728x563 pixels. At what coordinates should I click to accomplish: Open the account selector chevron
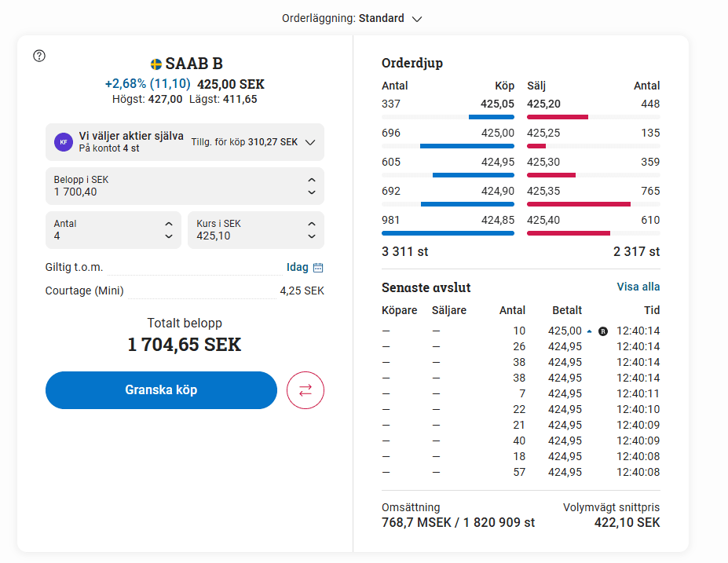(310, 142)
